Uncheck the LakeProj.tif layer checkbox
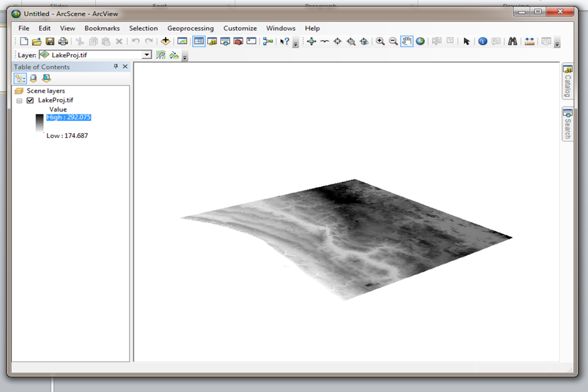588x392 pixels. click(x=30, y=101)
